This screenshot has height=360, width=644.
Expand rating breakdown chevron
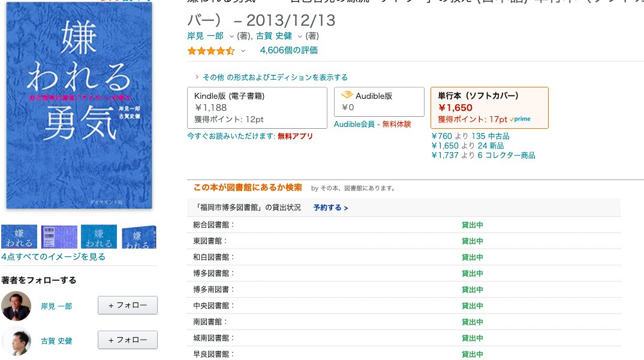243,51
